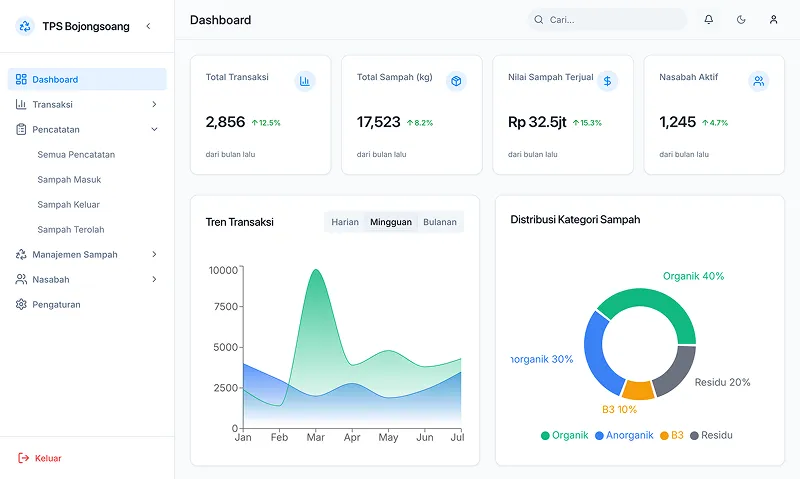The image size is (800, 479).
Task: Open notifications via the bell icon
Action: pos(709,19)
